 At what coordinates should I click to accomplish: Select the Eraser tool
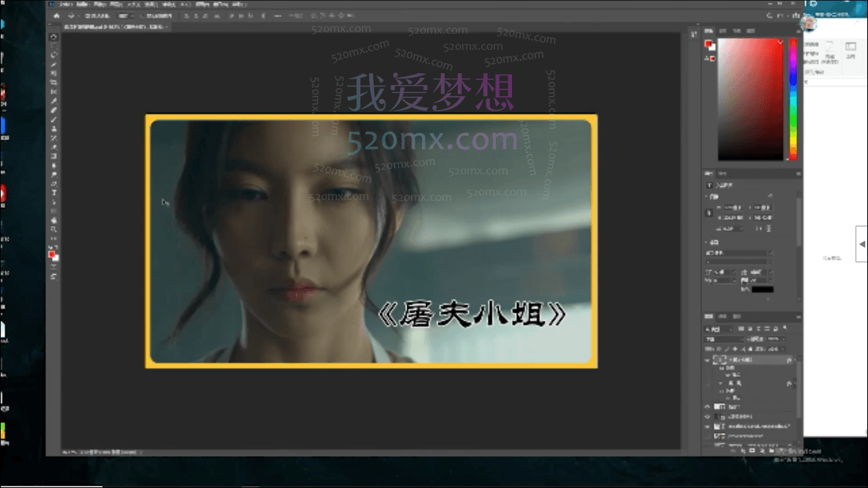[x=53, y=147]
